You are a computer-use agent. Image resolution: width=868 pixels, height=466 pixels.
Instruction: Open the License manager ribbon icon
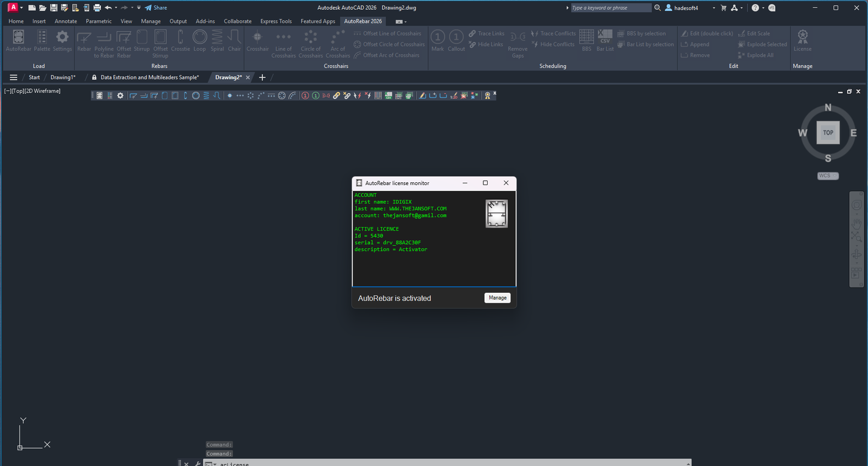pos(802,41)
